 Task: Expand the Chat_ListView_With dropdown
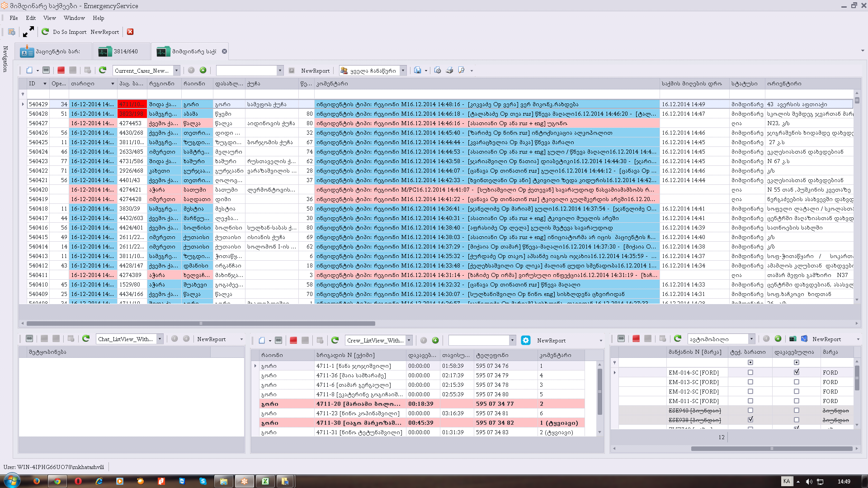point(160,339)
